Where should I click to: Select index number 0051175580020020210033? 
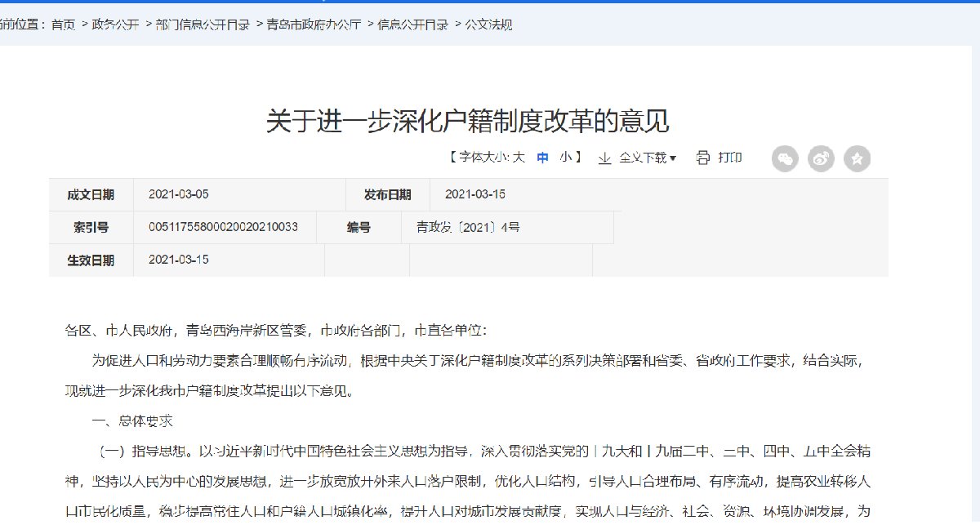[223, 228]
